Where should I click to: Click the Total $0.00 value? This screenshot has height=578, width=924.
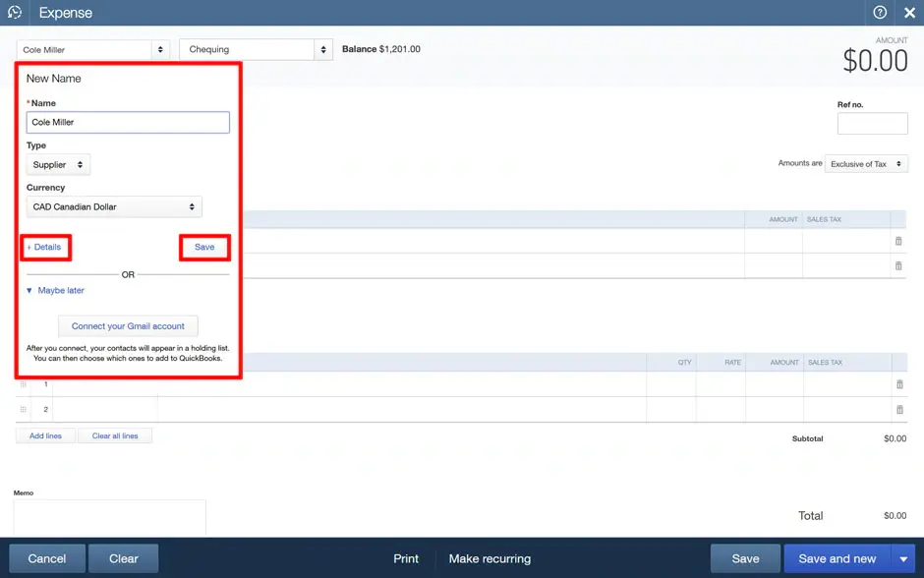coord(895,515)
